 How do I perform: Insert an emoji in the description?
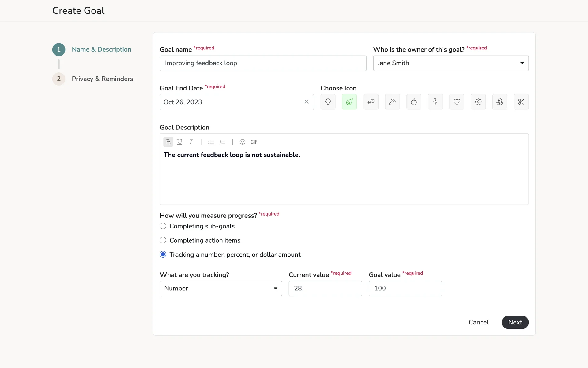pyautogui.click(x=242, y=142)
